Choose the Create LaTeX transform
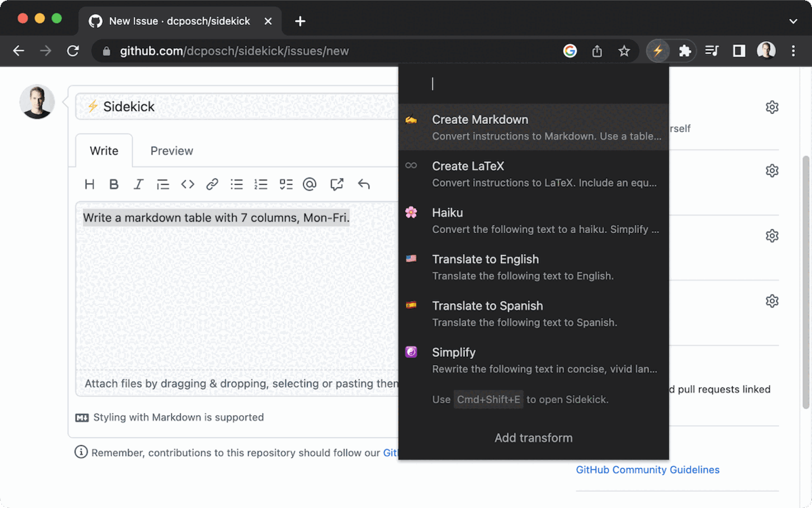Image resolution: width=812 pixels, height=508 pixels. pyautogui.click(x=533, y=173)
